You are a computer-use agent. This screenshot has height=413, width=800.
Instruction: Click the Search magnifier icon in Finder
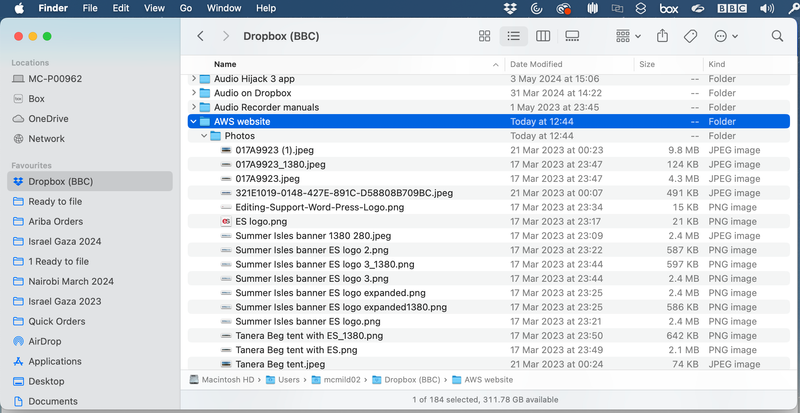(x=777, y=36)
